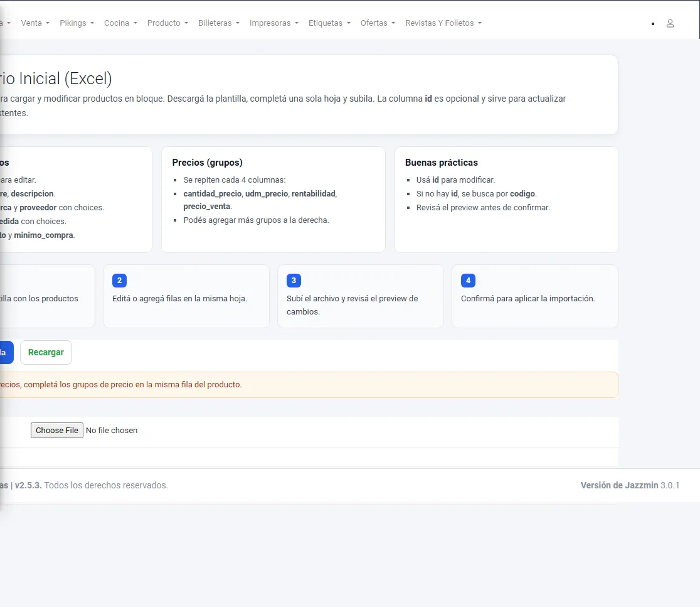
Task: Open the user account icon menu
Action: click(670, 23)
